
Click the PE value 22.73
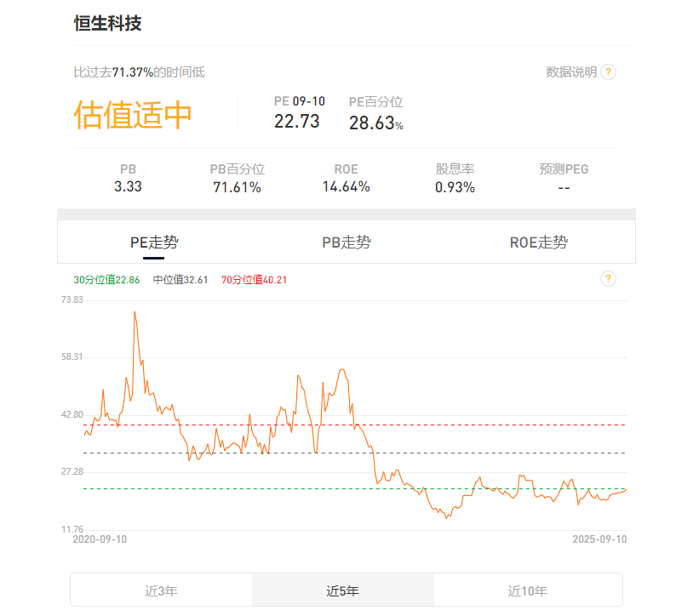(296, 122)
